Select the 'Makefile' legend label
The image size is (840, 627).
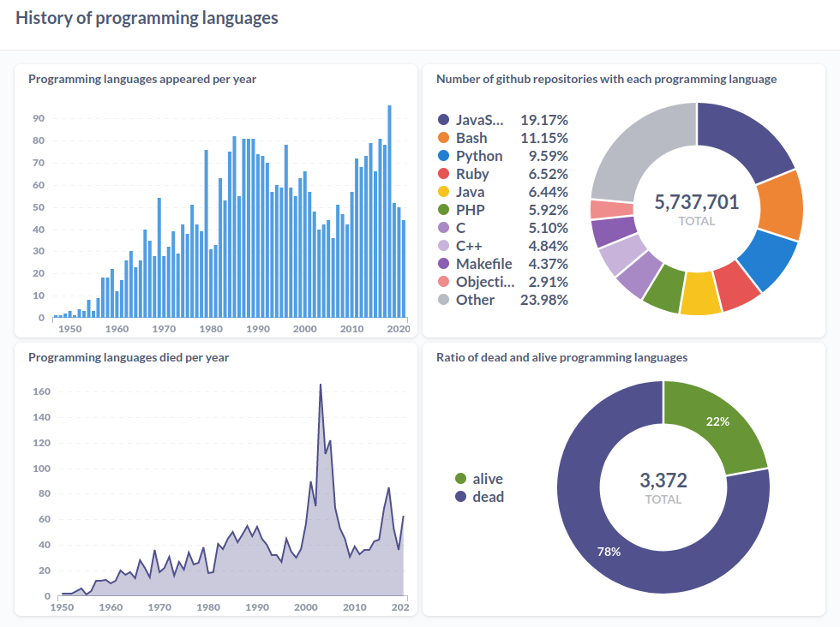pos(483,264)
